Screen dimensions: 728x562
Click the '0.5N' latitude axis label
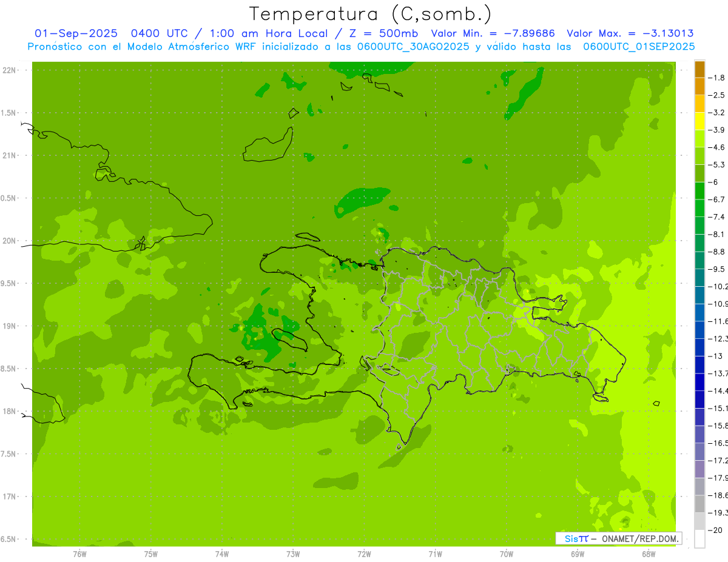click(9, 198)
